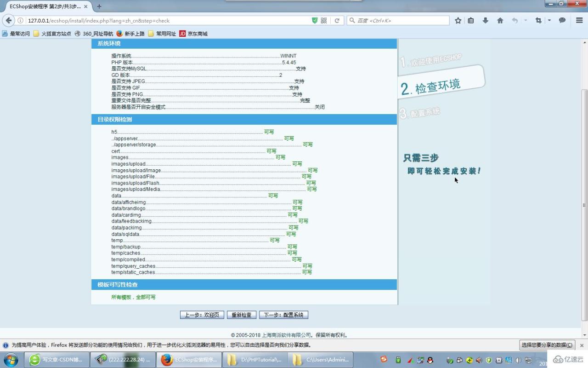This screenshot has height=368, width=588.
Task: Click the magnifier icon in search box
Action: 352,21
